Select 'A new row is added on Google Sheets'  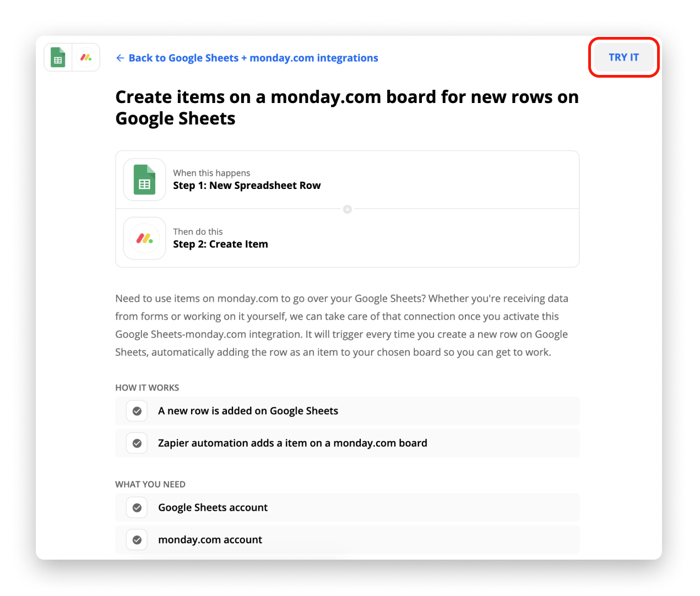click(x=248, y=411)
